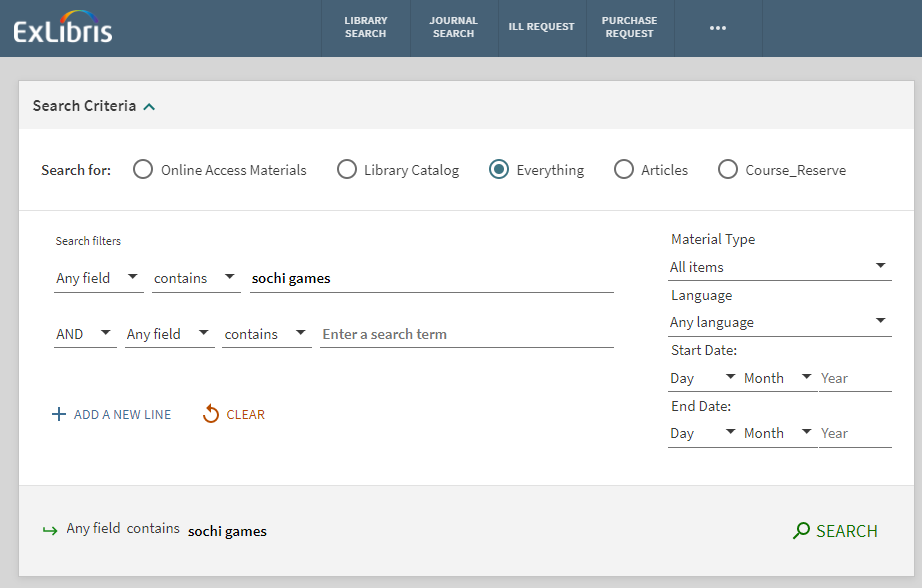This screenshot has height=588, width=922.
Task: Select Library Catalog radio button
Action: click(346, 170)
